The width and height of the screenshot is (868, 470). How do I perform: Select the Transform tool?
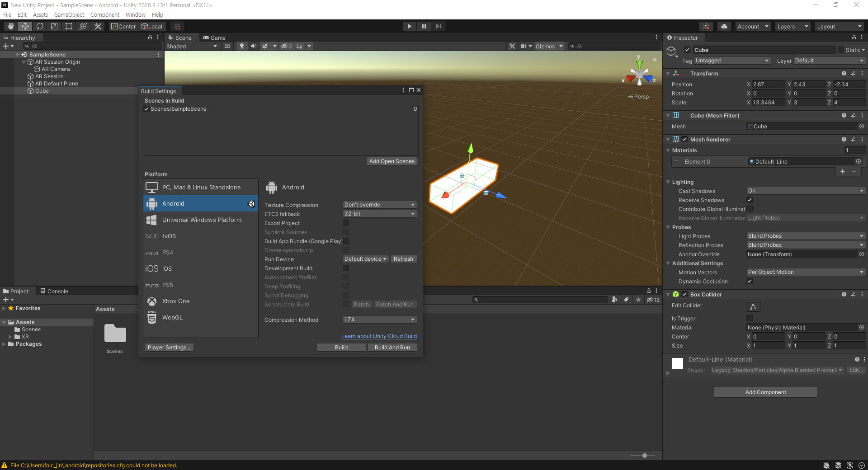tap(83, 26)
